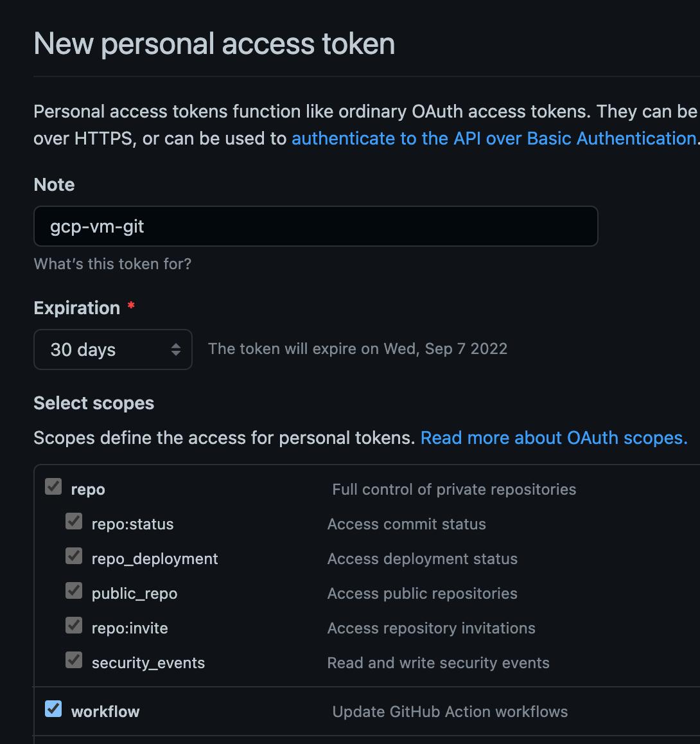
Task: Toggle the public_repo checkbox
Action: click(74, 590)
